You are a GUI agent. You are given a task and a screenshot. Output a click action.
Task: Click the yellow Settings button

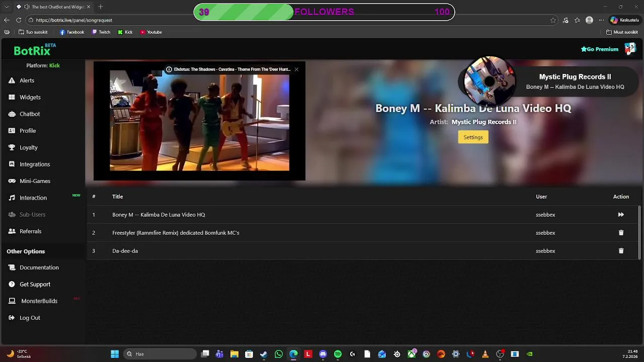pos(473,137)
